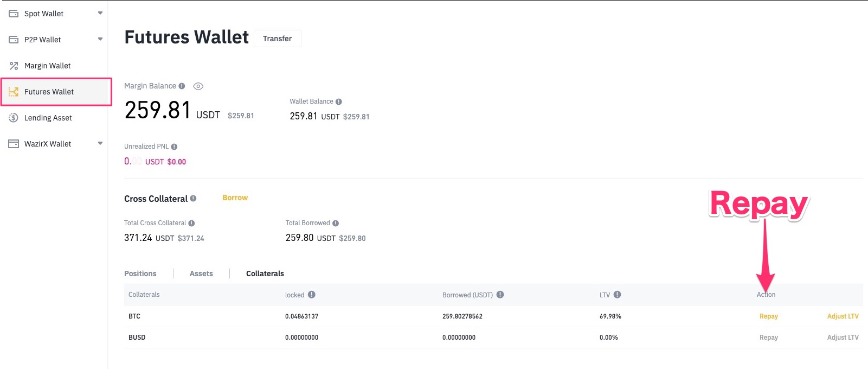The width and height of the screenshot is (868, 369).
Task: Click the info icon beside Wallet Balance
Action: 339,101
